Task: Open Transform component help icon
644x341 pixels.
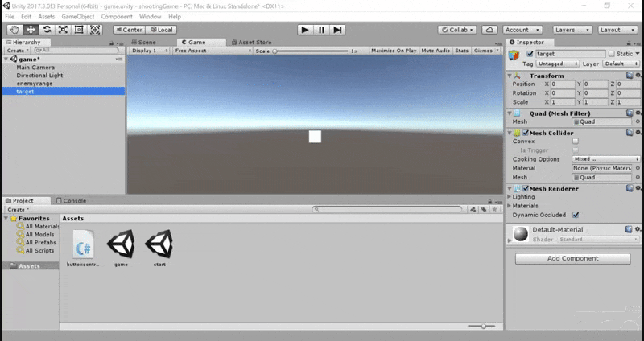Action: 630,76
